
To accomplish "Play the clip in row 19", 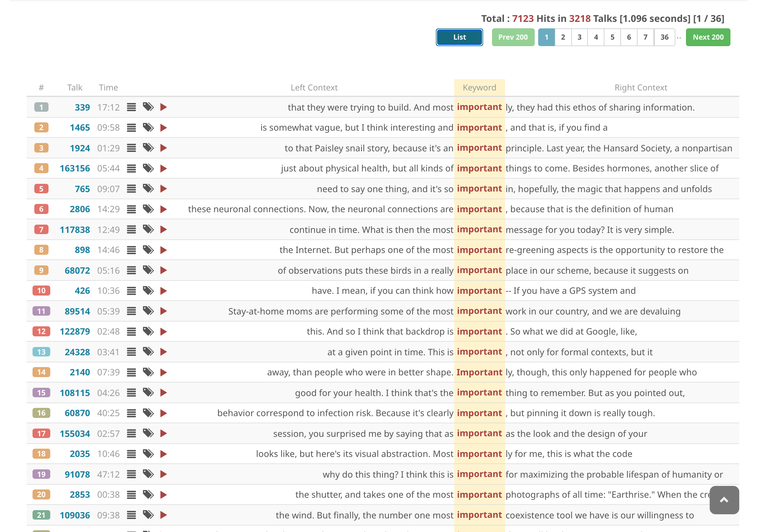I will click(x=163, y=474).
